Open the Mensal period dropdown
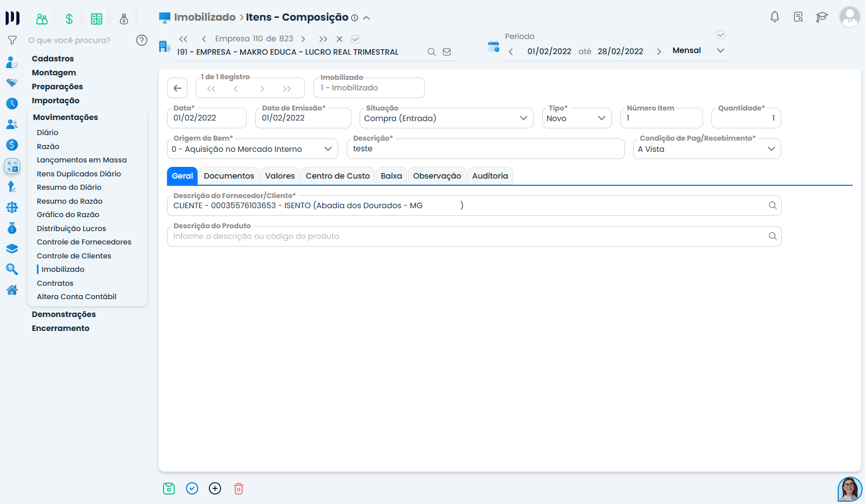Viewport: 865px width, 504px height. 720,51
